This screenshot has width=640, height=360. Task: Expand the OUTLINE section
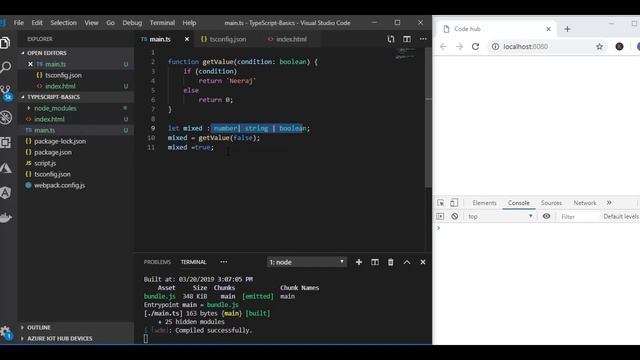point(39,327)
